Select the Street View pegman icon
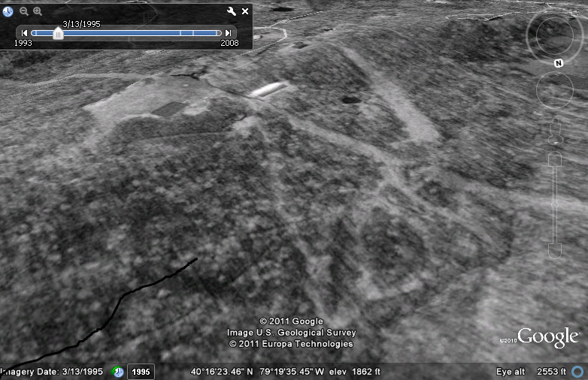The width and height of the screenshot is (588, 380). [x=556, y=131]
